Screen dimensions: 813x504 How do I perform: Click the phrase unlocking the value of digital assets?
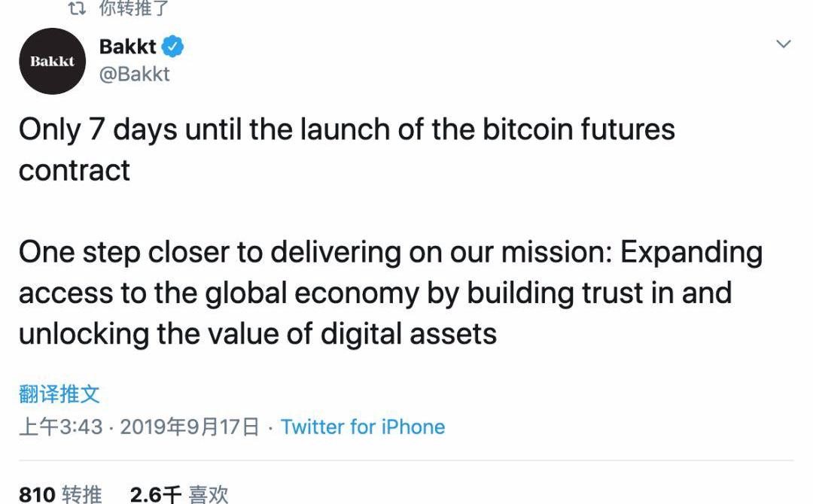[x=257, y=333]
